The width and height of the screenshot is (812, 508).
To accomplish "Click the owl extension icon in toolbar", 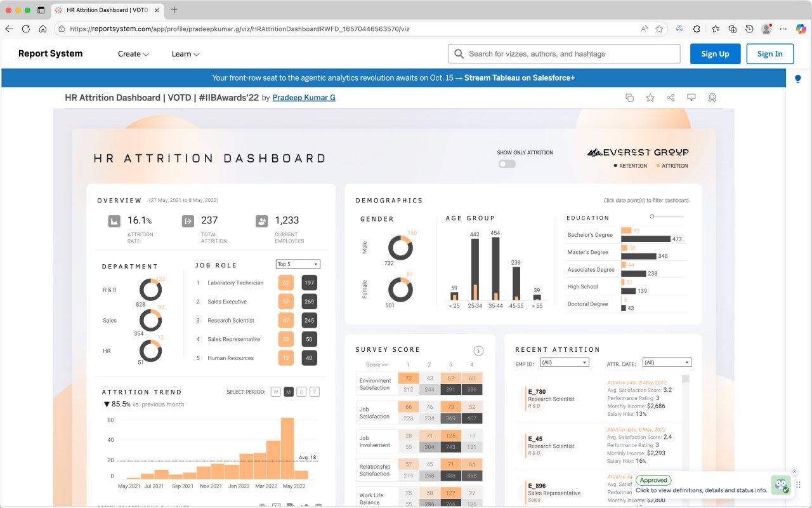I will pos(679,29).
